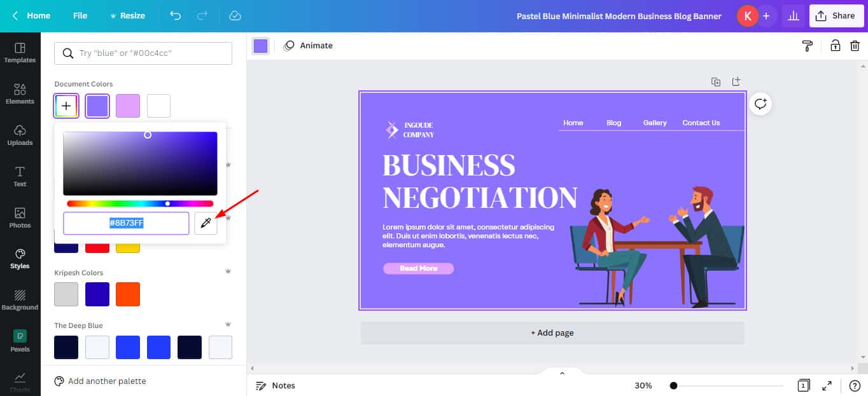
Task: Select the dark blue Kripesh Colors swatch
Action: coord(97,294)
